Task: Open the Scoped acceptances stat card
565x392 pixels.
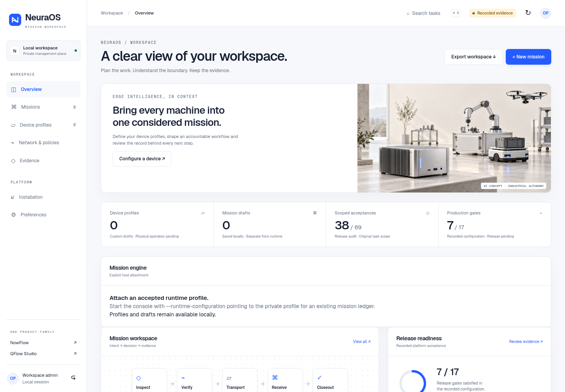Action: pos(382,225)
